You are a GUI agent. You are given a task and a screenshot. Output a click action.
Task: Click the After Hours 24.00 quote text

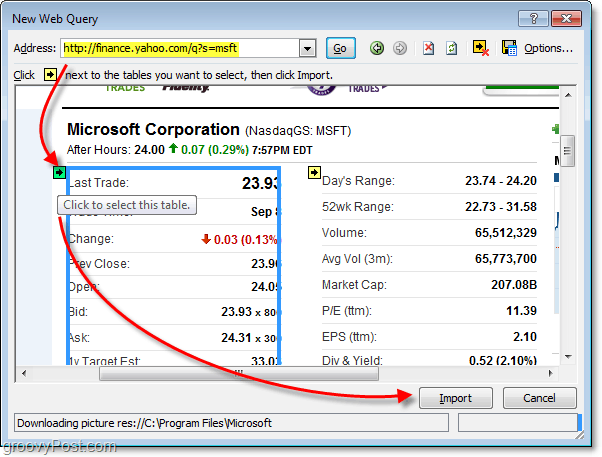point(116,150)
